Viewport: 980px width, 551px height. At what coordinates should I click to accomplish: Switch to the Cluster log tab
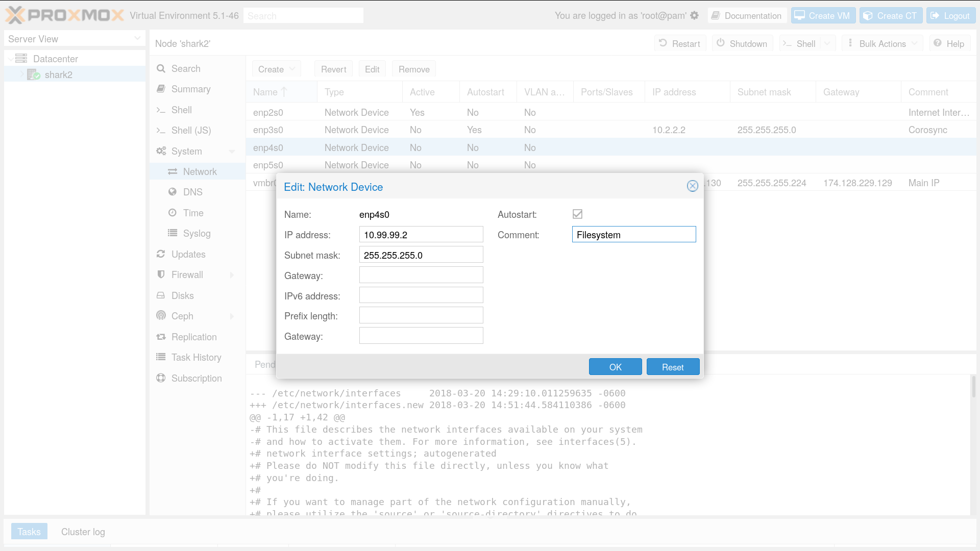83,532
